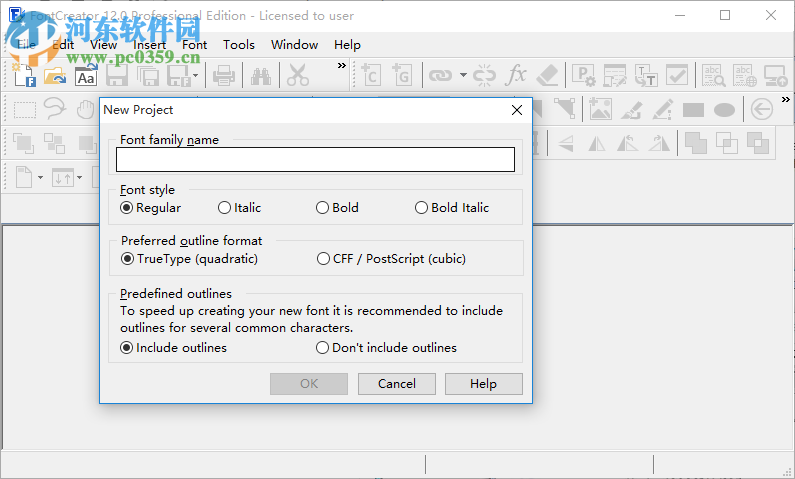Click the intersection contours icon
This screenshot has width=795, height=479.
click(x=727, y=143)
